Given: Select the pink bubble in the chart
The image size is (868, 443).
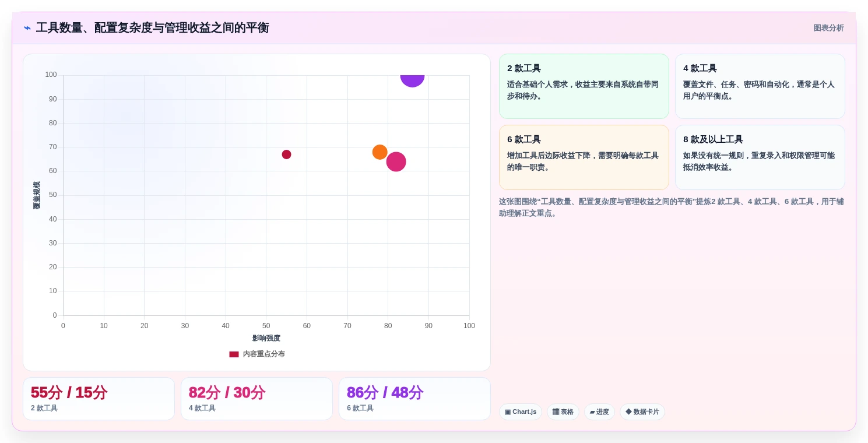Looking at the screenshot, I should 396,161.
